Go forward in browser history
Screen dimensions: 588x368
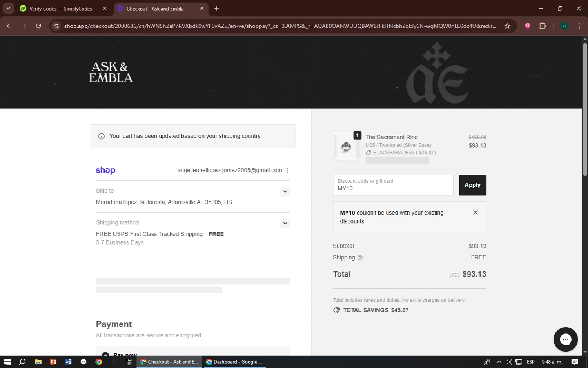coord(24,26)
